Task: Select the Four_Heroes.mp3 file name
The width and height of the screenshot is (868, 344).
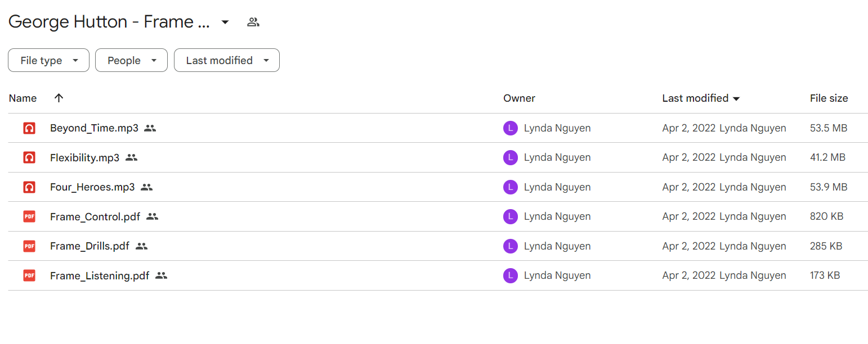Action: pyautogui.click(x=92, y=187)
